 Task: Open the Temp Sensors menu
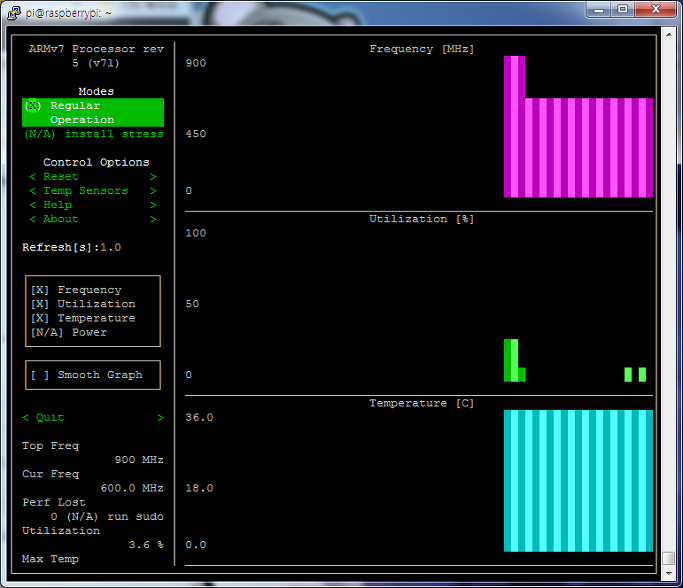tap(93, 191)
